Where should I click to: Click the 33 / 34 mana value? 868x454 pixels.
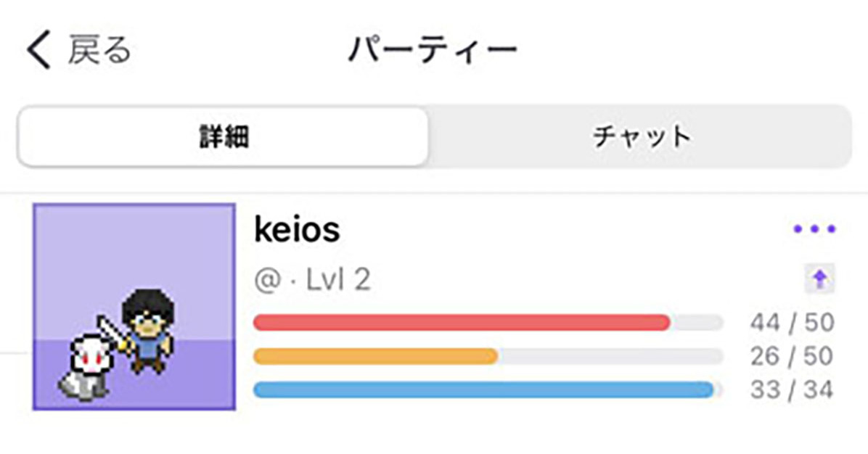[x=792, y=390]
